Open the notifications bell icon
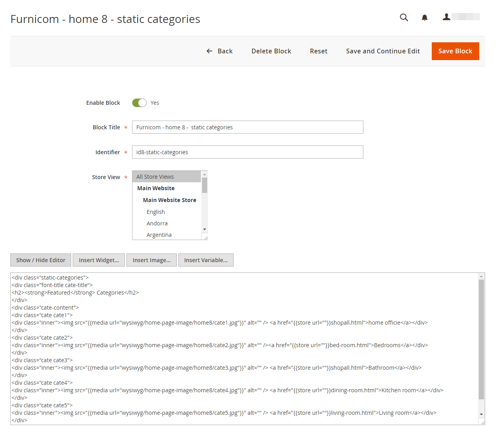Image resolution: width=497 pixels, height=448 pixels. coord(425,17)
